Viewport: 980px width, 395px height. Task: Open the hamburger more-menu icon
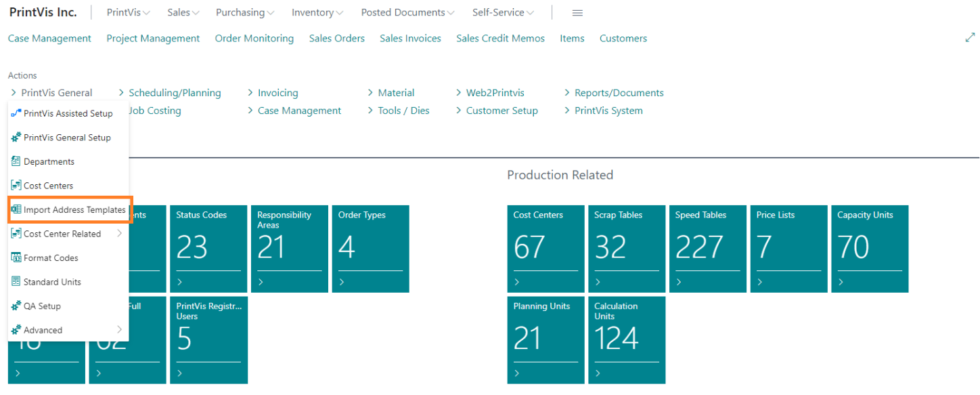[577, 13]
